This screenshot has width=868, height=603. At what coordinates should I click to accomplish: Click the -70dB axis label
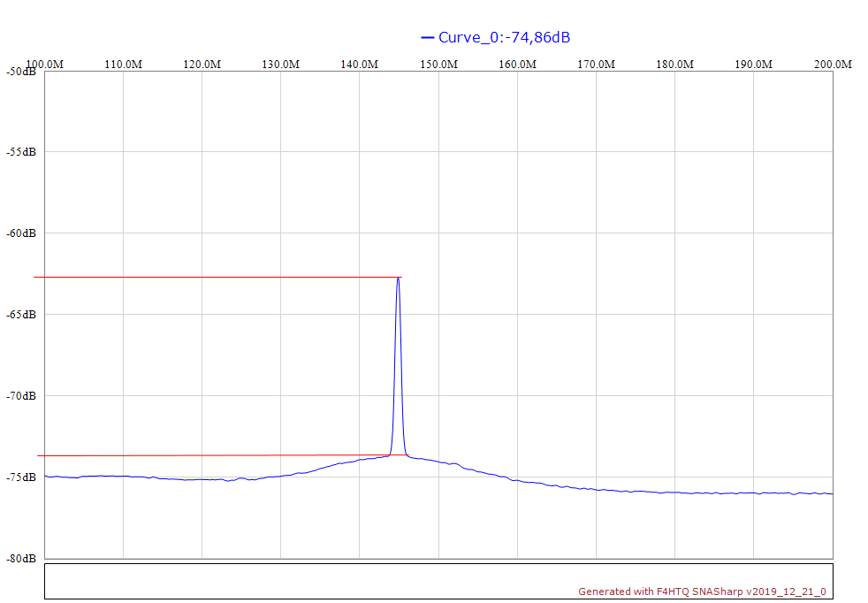20,396
